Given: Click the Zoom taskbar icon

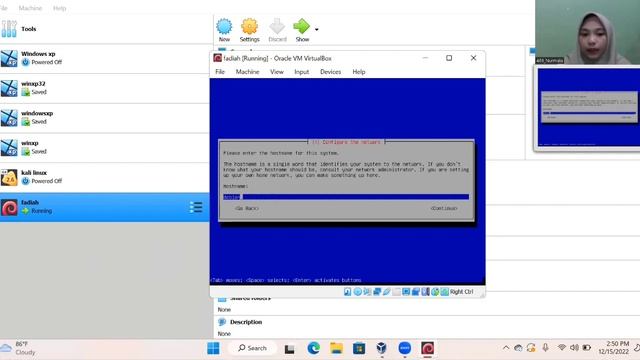Looking at the screenshot, I should (x=404, y=348).
